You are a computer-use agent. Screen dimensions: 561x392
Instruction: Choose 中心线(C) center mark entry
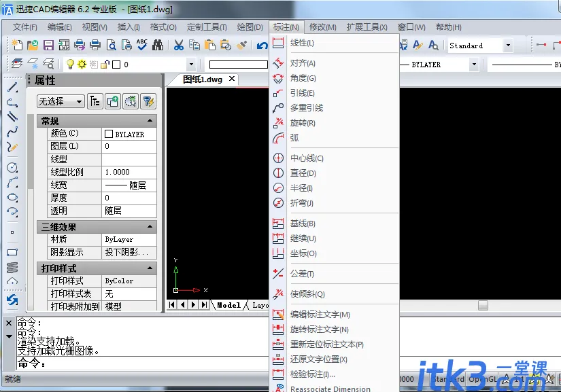click(x=334, y=158)
